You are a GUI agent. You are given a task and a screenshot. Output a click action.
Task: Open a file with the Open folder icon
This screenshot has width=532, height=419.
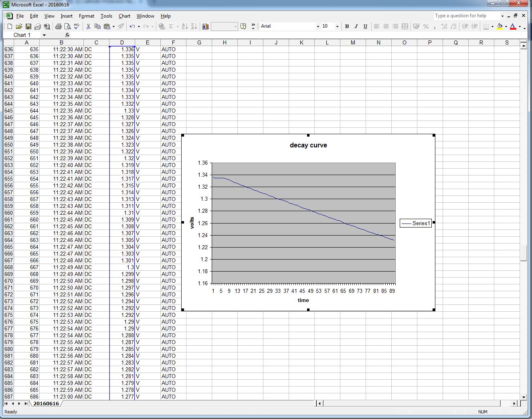pyautogui.click(x=19, y=26)
